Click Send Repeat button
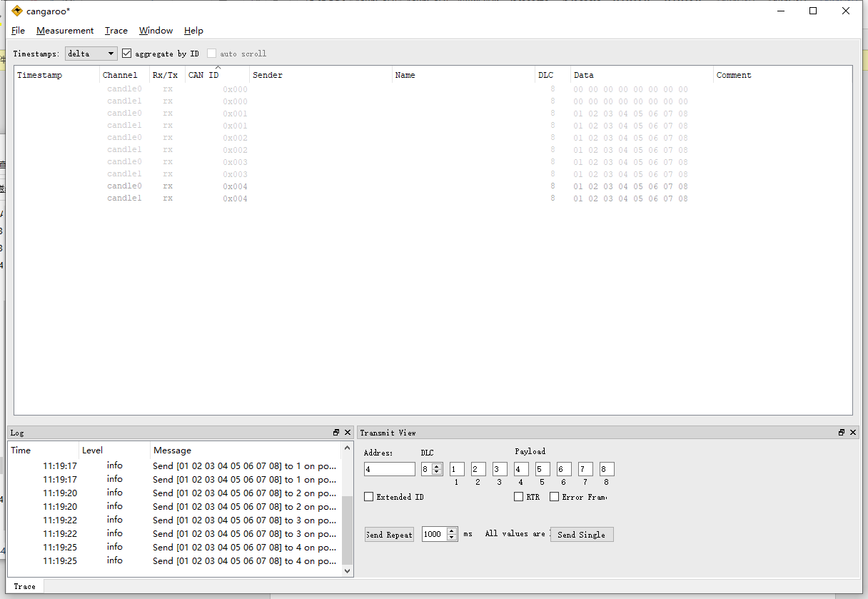Image resolution: width=868 pixels, height=599 pixels. [x=389, y=535]
